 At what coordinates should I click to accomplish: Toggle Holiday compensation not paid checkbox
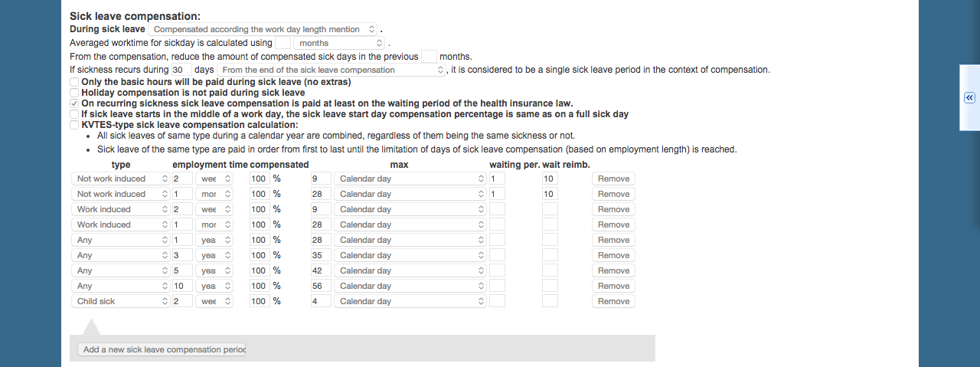74,93
